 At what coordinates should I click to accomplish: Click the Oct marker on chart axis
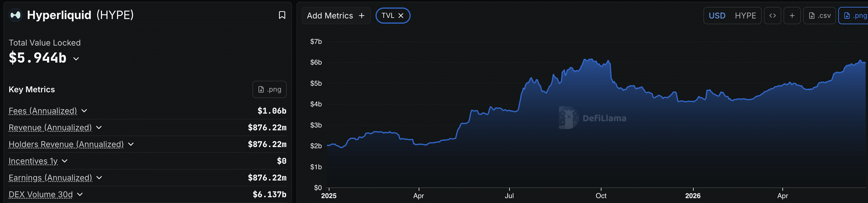pyautogui.click(x=601, y=196)
